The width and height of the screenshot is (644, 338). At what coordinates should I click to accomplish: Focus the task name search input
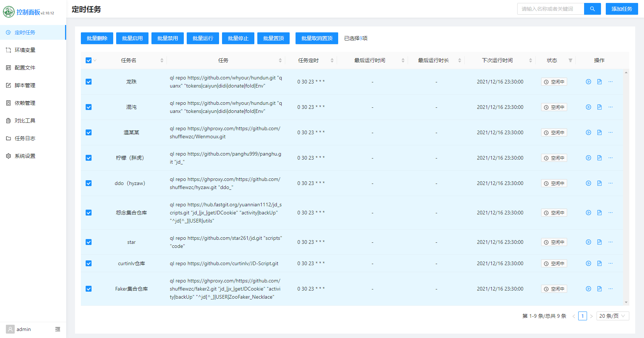click(x=550, y=9)
